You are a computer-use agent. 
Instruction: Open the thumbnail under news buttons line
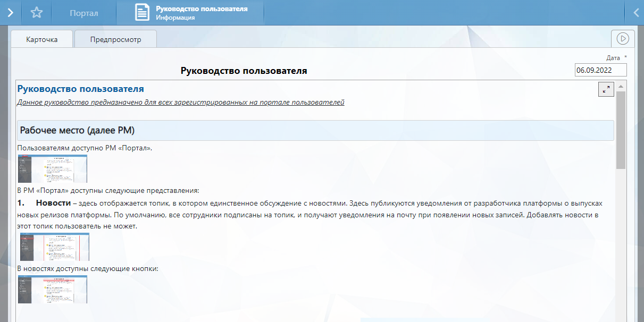point(53,289)
